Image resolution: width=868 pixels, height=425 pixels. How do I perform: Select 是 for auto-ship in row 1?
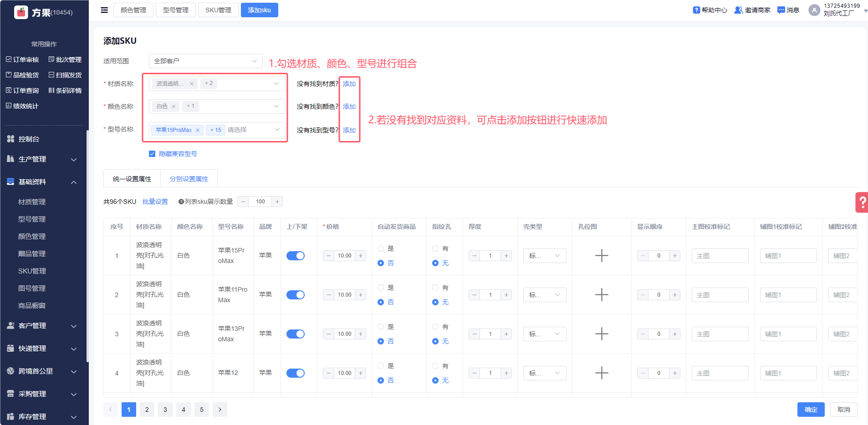point(381,248)
